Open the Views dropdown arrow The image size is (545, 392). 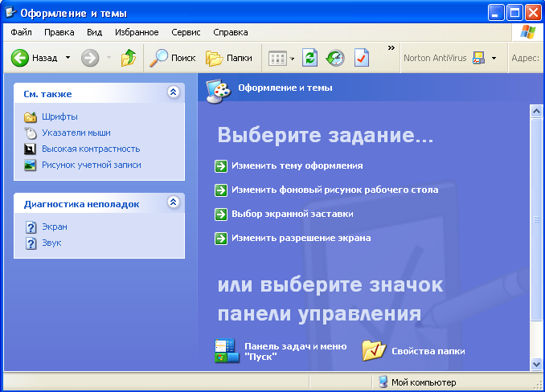pyautogui.click(x=292, y=59)
